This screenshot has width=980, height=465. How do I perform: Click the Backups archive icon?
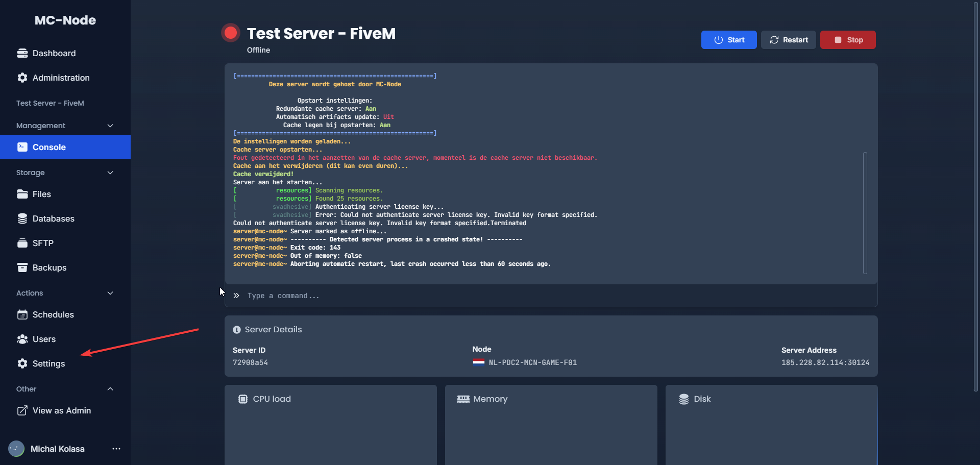coord(22,267)
